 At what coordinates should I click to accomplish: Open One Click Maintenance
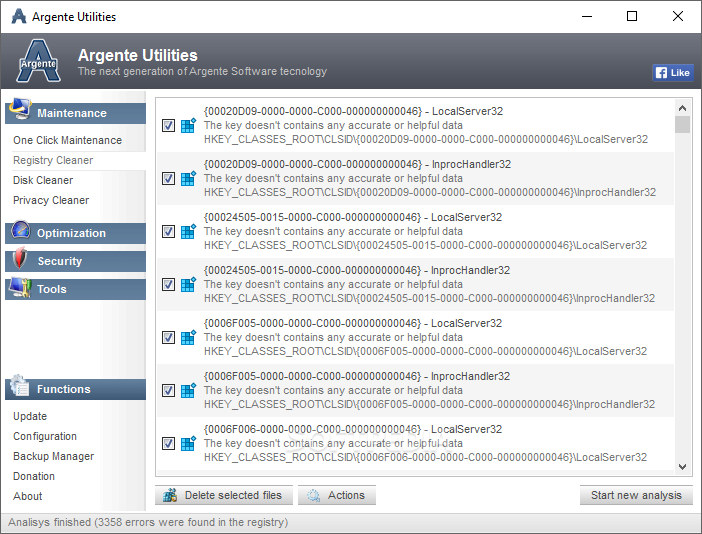67,140
